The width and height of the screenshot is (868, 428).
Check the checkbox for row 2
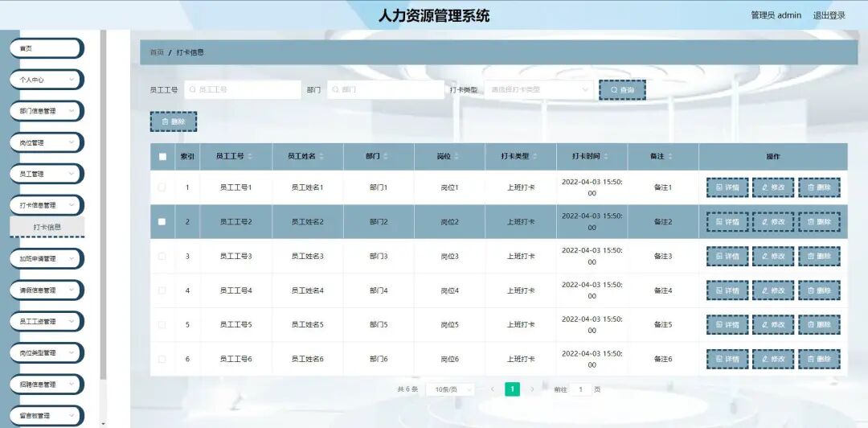pos(162,222)
